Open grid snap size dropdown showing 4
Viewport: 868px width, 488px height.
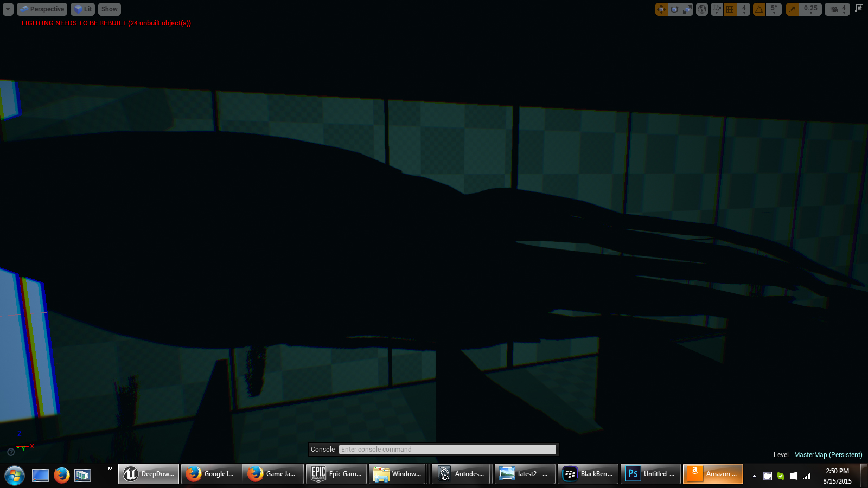[x=744, y=9]
